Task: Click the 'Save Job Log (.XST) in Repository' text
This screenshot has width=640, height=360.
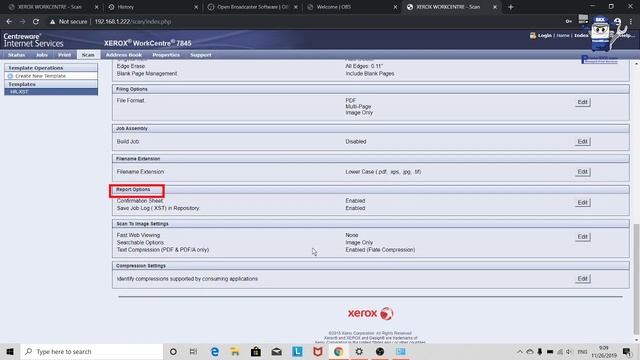Action: pos(158,208)
